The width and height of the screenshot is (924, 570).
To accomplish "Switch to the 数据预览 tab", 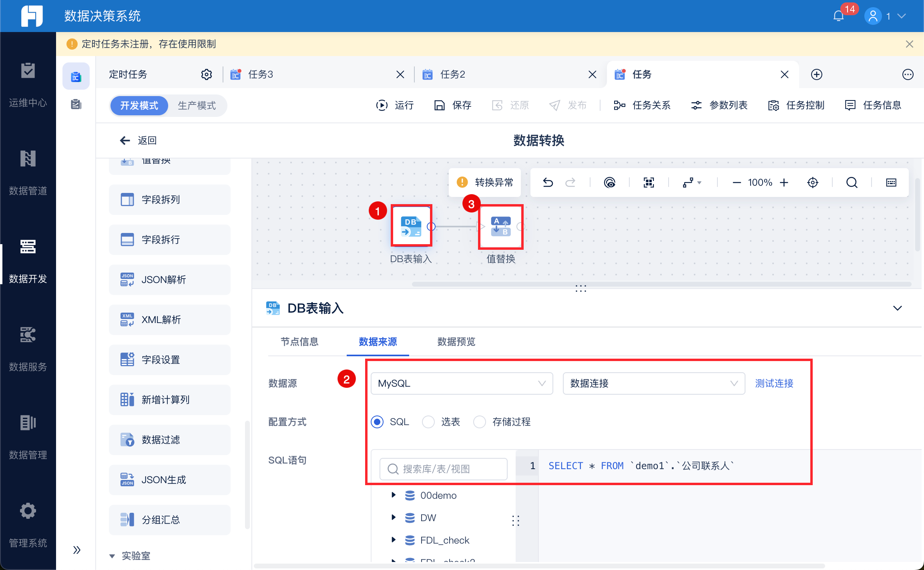I will point(456,341).
